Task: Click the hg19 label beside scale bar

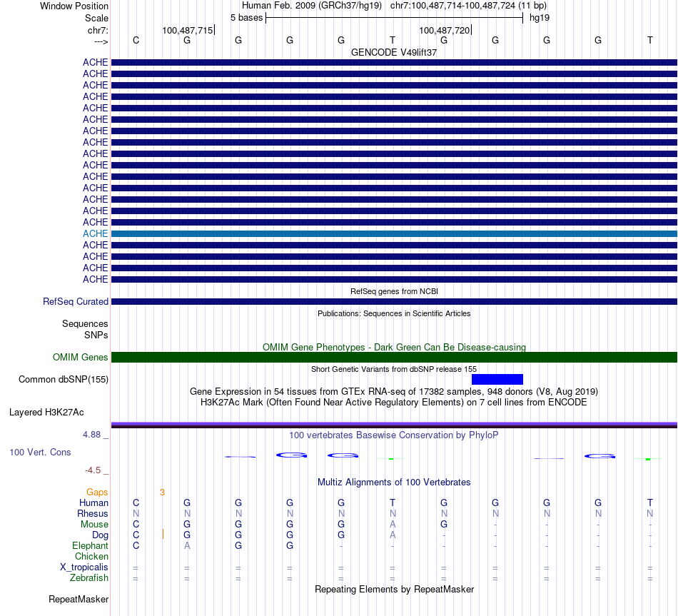Action: pyautogui.click(x=540, y=18)
